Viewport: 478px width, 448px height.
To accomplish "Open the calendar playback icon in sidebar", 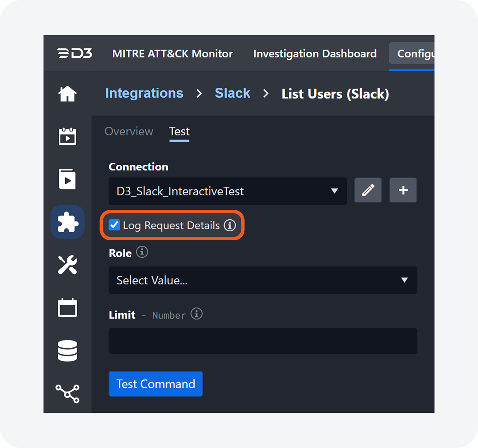I will pos(67,137).
